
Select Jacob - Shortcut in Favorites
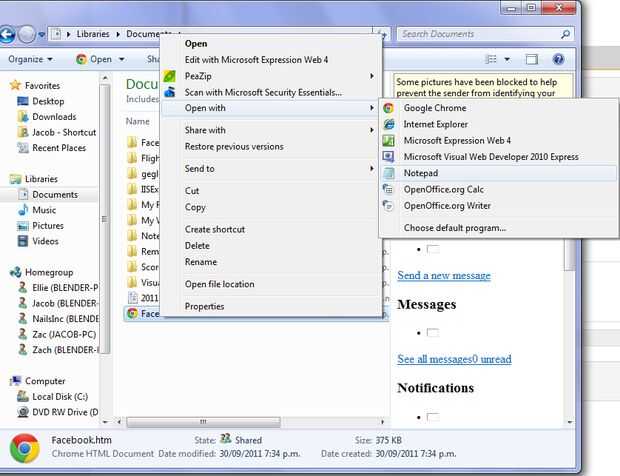pos(64,132)
